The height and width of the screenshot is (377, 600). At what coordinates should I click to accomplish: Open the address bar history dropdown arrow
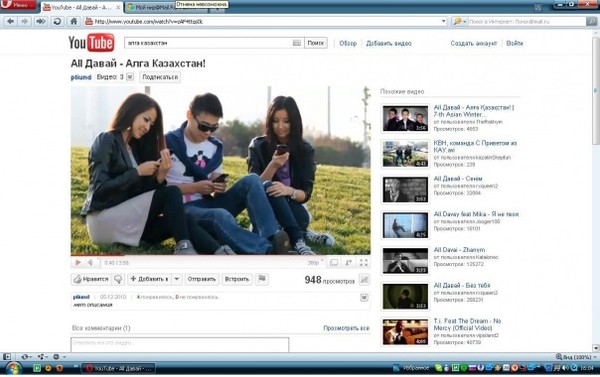[x=443, y=21]
